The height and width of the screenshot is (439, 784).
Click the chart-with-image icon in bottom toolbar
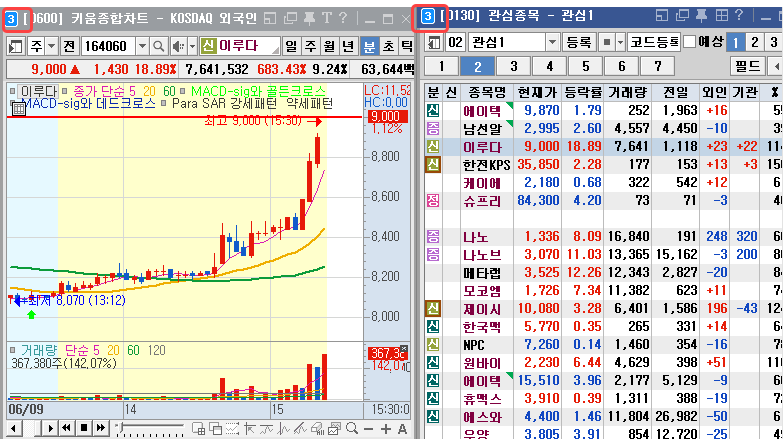click(x=334, y=428)
